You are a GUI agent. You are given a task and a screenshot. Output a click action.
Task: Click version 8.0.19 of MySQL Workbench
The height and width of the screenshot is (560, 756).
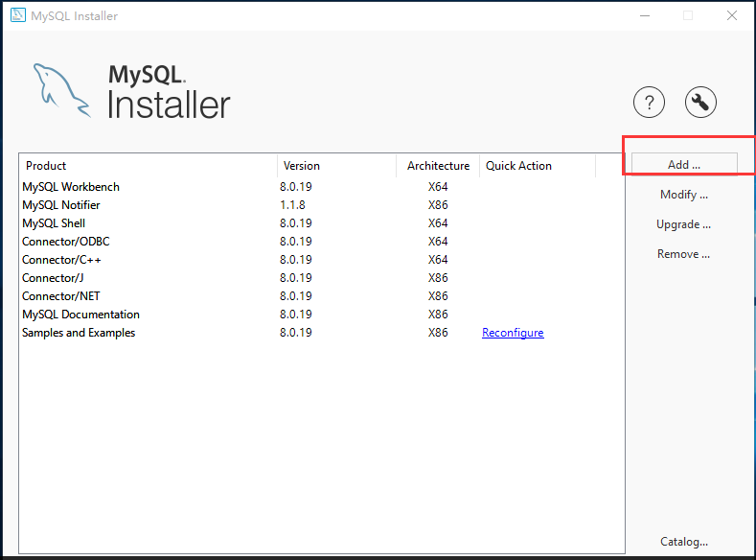(295, 187)
